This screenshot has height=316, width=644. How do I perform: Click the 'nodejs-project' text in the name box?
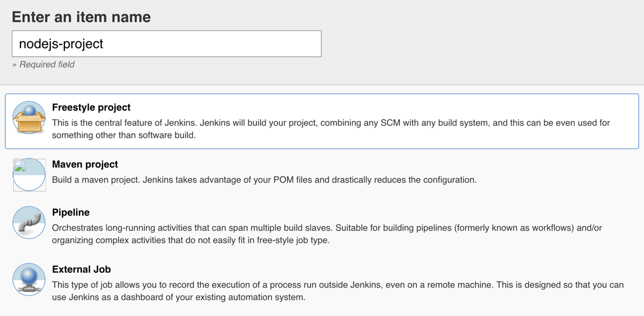[x=61, y=44]
